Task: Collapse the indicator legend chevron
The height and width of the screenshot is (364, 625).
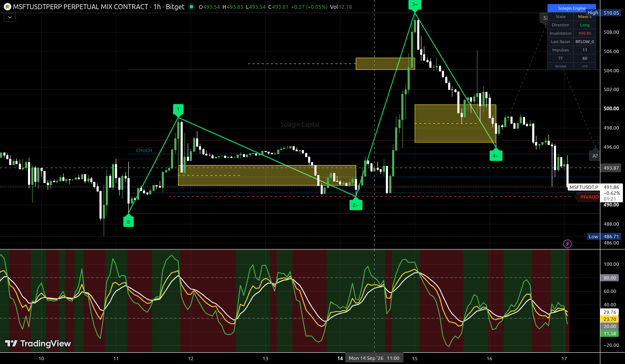Action: [x=10, y=18]
